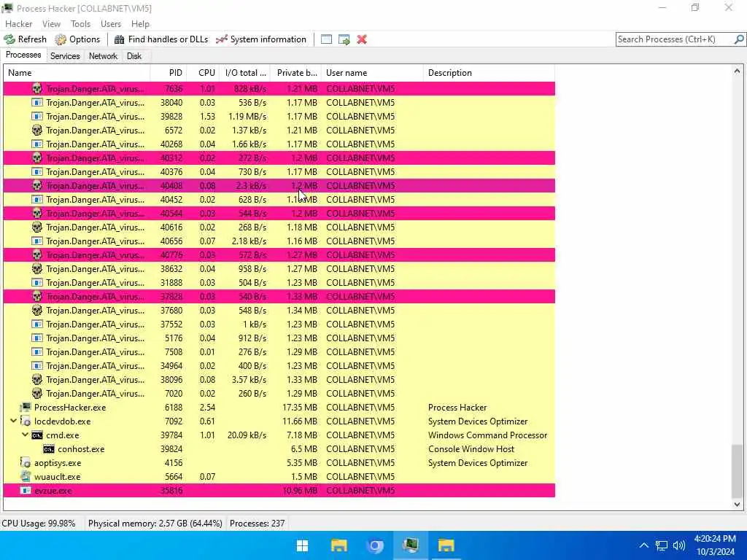Screen dimensions: 747x560
Task: Show hidden system tray icons
Action: [643, 545]
